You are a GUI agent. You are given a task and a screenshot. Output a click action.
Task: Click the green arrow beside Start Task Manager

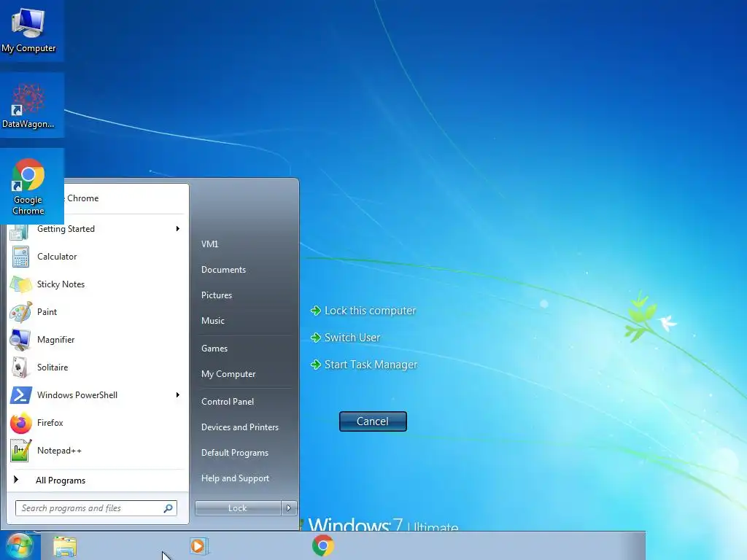pyautogui.click(x=316, y=365)
